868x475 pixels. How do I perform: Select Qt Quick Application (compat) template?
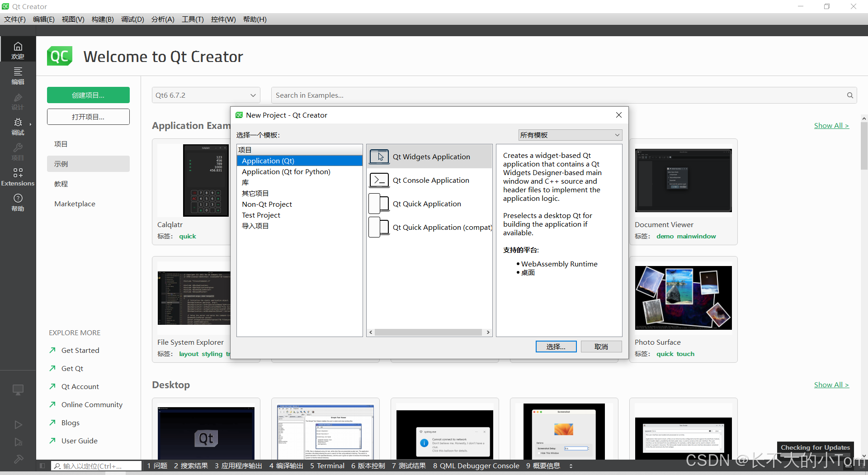[x=429, y=227]
